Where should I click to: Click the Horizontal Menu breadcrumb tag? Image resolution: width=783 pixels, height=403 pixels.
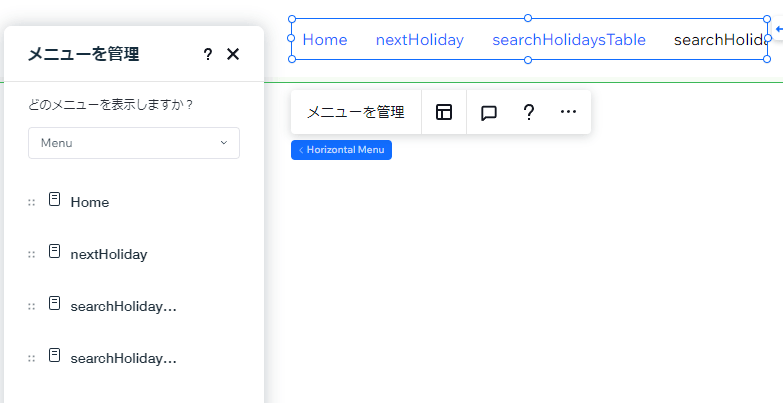pyautogui.click(x=342, y=150)
